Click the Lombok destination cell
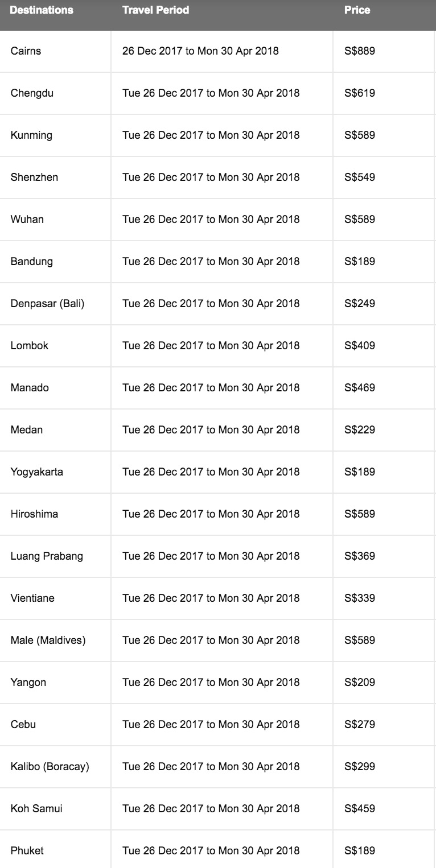The height and width of the screenshot is (868, 436). 30,346
